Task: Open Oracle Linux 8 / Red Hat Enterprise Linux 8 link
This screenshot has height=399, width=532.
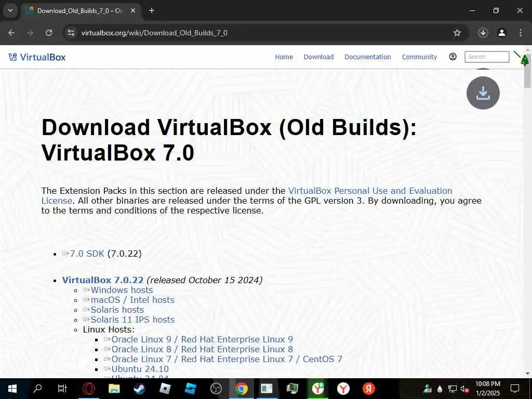Action: tap(202, 349)
